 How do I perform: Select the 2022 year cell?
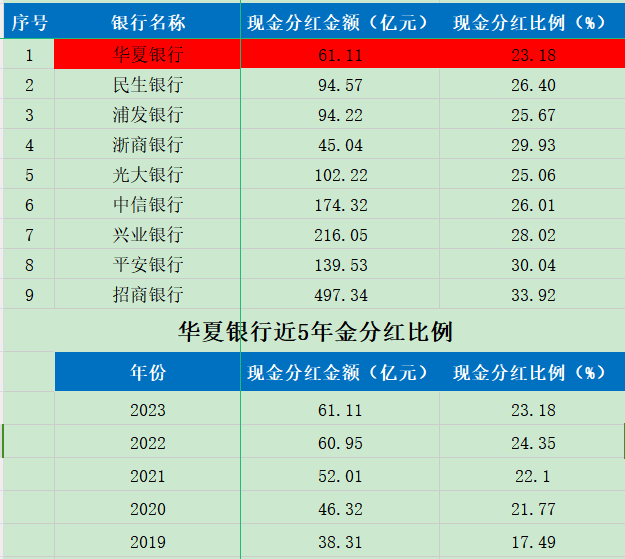pos(147,442)
